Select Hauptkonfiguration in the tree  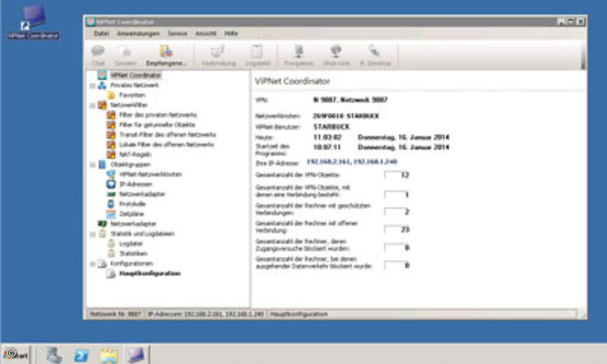click(x=150, y=274)
